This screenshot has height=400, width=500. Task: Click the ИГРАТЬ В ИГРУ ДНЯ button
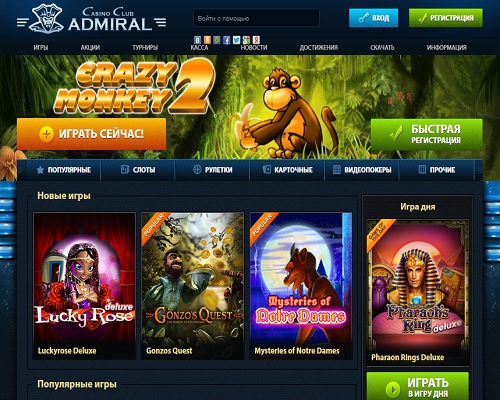point(418,387)
